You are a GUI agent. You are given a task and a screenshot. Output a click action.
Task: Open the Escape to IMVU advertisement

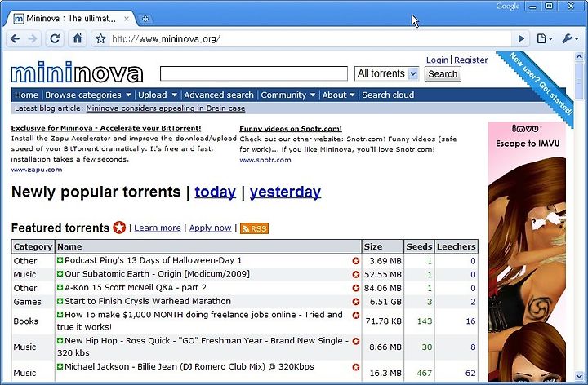(527, 252)
